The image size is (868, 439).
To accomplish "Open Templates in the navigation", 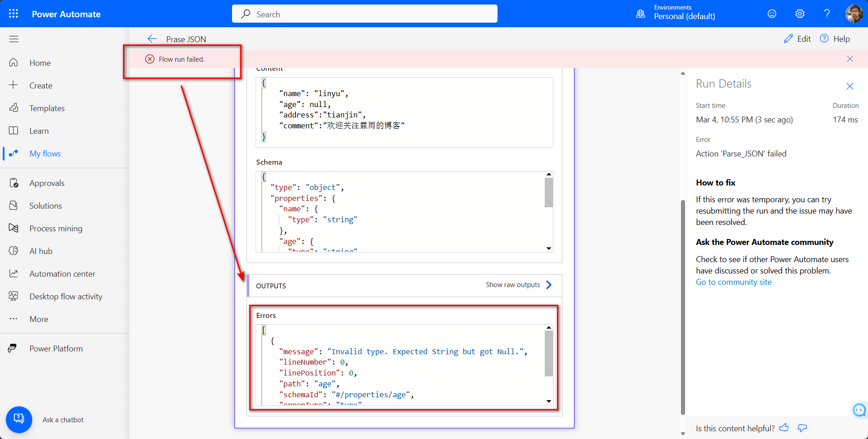I will 47,108.
